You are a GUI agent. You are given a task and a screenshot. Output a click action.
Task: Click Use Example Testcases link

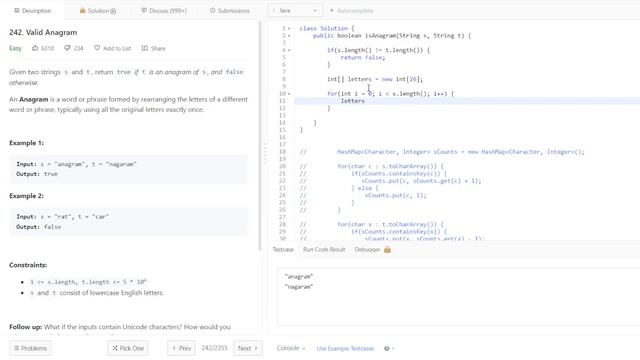click(x=345, y=349)
